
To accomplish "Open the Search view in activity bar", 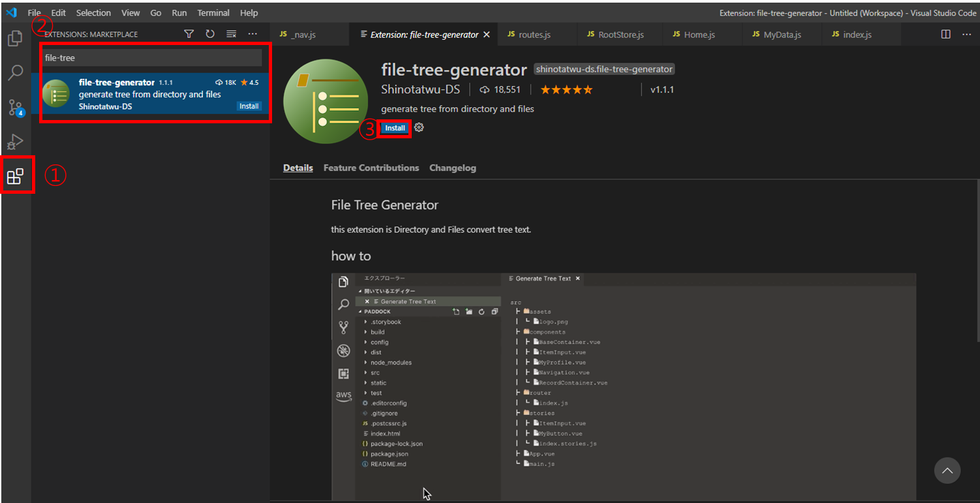I will 15,72.
